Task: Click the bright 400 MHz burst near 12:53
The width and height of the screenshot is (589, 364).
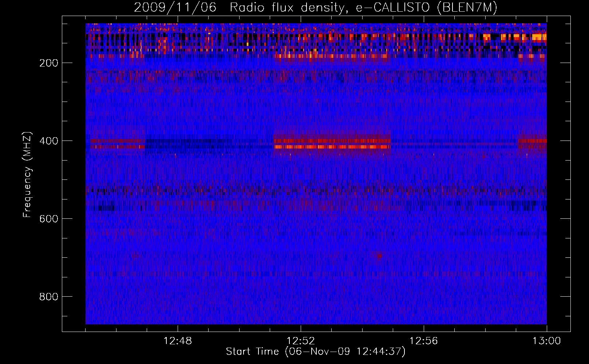Action: point(332,143)
